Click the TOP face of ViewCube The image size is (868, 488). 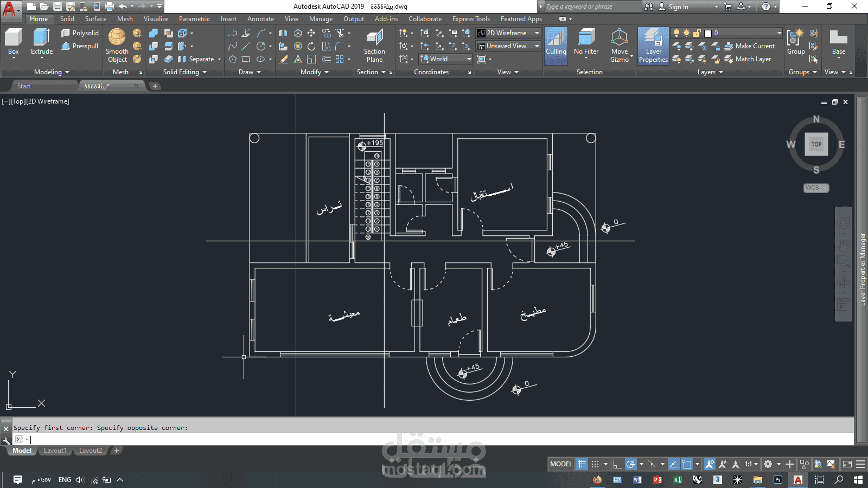tap(816, 144)
